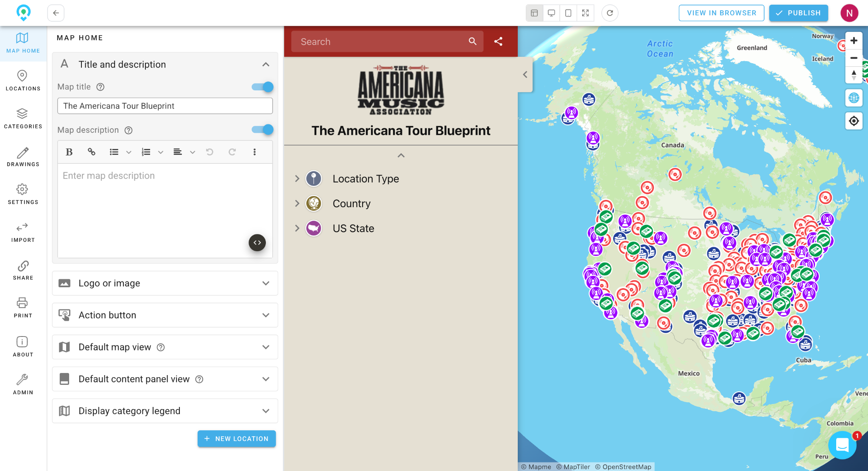Open the Locations sidebar section
Screen dimensions: 868x471
coord(23,80)
